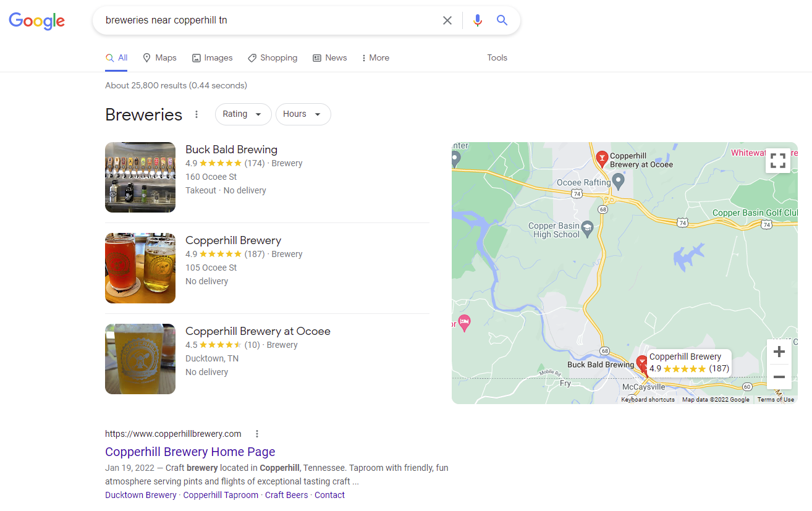This screenshot has width=812, height=511.
Task: Zoom in on the map
Action: tap(779, 352)
